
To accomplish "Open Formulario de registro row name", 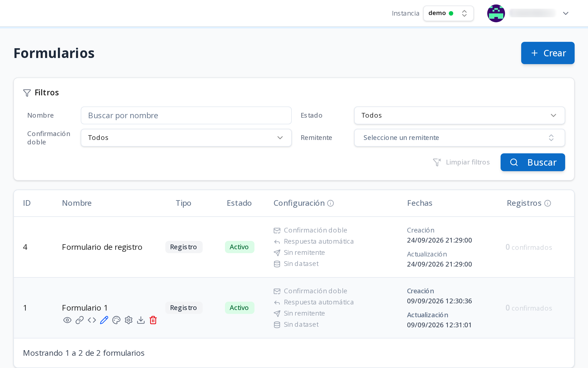I will (x=102, y=247).
